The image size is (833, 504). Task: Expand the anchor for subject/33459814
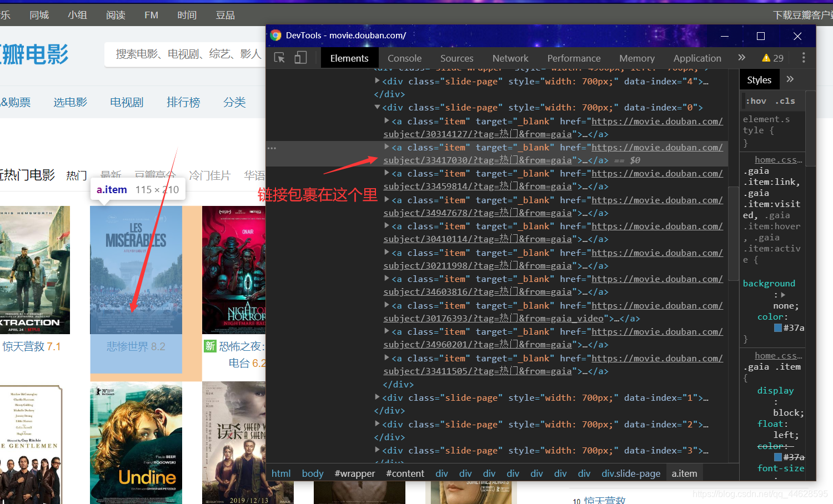click(x=387, y=173)
